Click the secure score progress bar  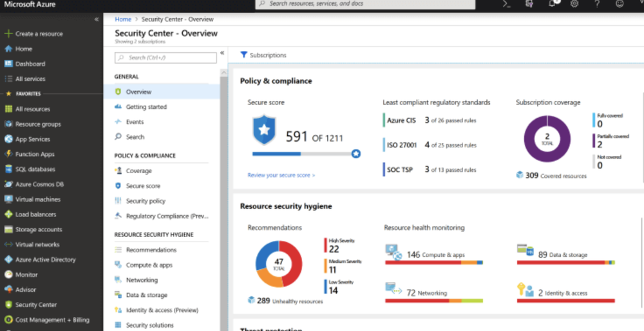pyautogui.click(x=306, y=154)
